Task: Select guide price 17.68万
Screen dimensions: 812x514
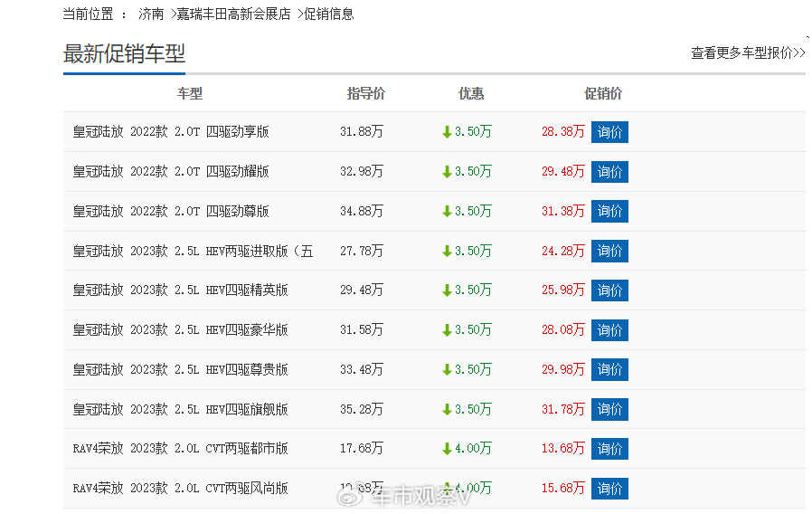Action: coord(362,448)
